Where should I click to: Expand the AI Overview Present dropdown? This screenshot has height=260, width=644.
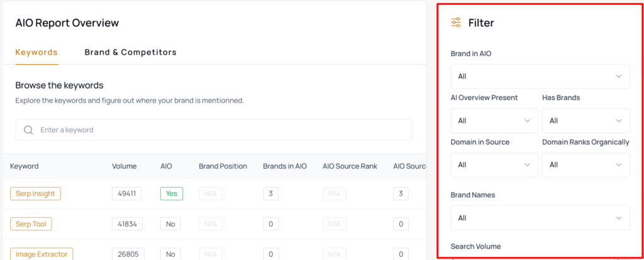coord(494,121)
